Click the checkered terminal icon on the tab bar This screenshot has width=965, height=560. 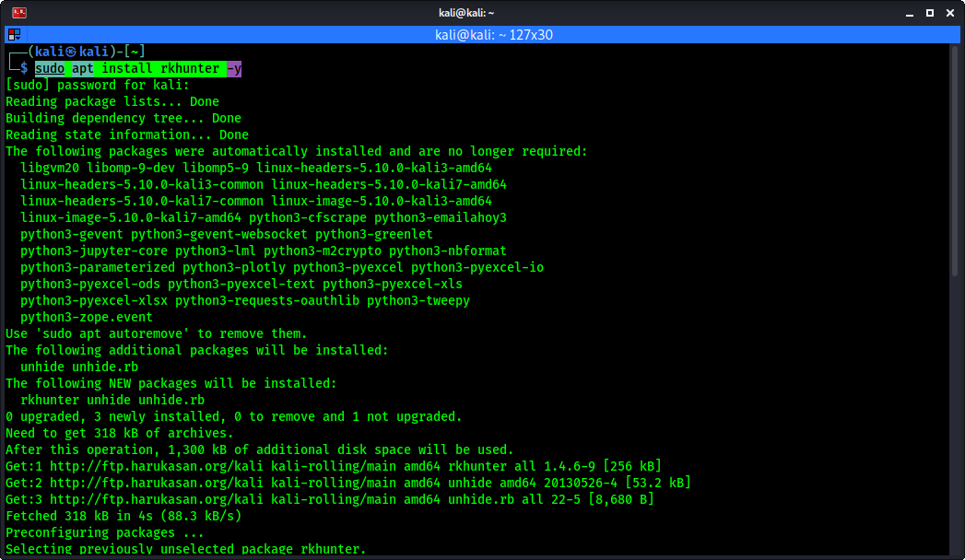[13, 34]
